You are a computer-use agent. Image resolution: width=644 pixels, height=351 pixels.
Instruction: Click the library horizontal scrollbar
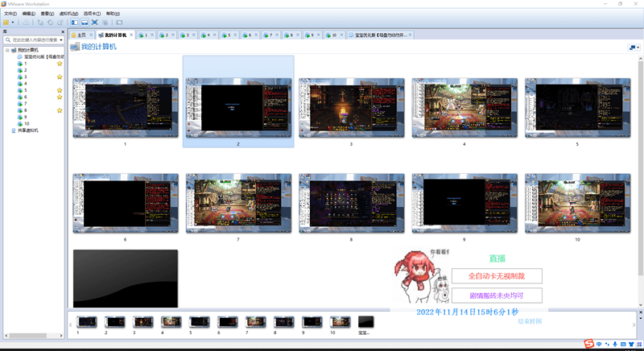point(28,336)
